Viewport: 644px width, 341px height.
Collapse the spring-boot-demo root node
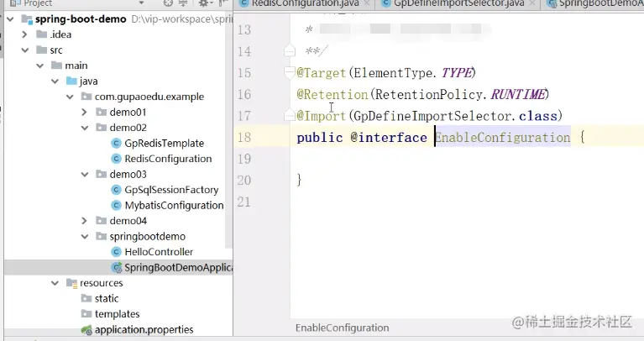point(11,19)
